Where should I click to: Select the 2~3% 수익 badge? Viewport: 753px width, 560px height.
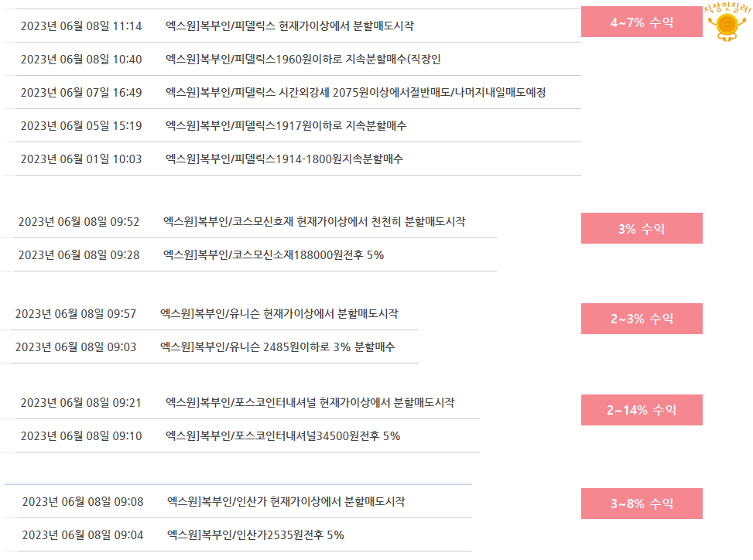tap(642, 319)
